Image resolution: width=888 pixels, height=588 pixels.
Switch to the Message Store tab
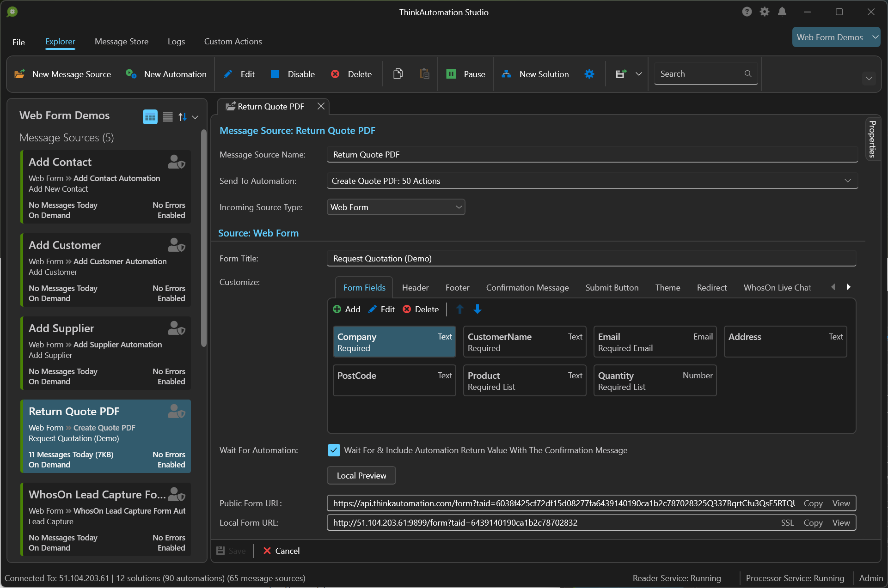[122, 42]
